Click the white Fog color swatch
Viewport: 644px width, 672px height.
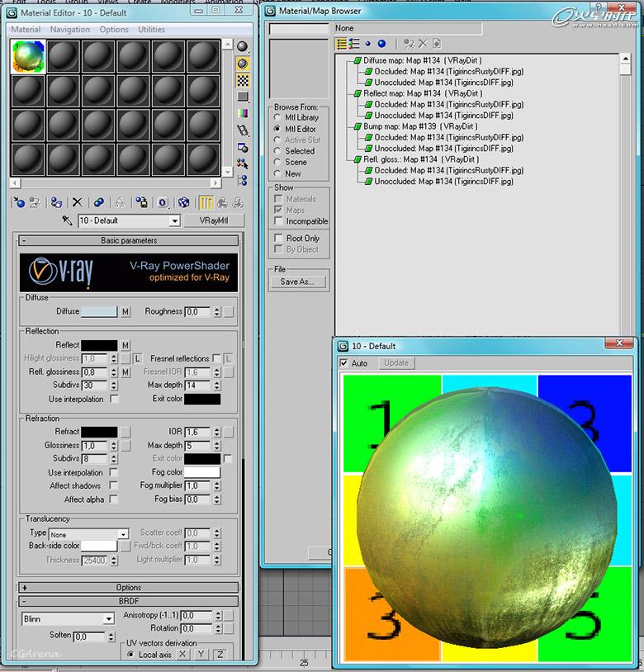202,472
